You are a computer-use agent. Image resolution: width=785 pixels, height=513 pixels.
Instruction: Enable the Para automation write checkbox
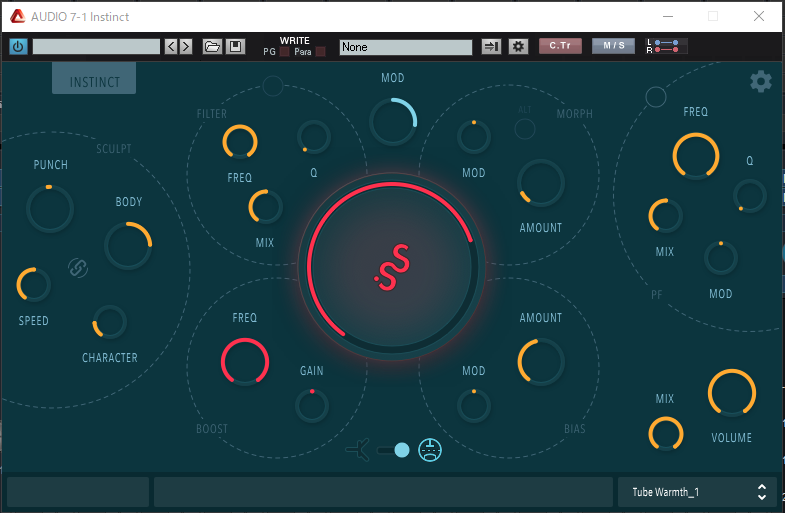[x=321, y=52]
